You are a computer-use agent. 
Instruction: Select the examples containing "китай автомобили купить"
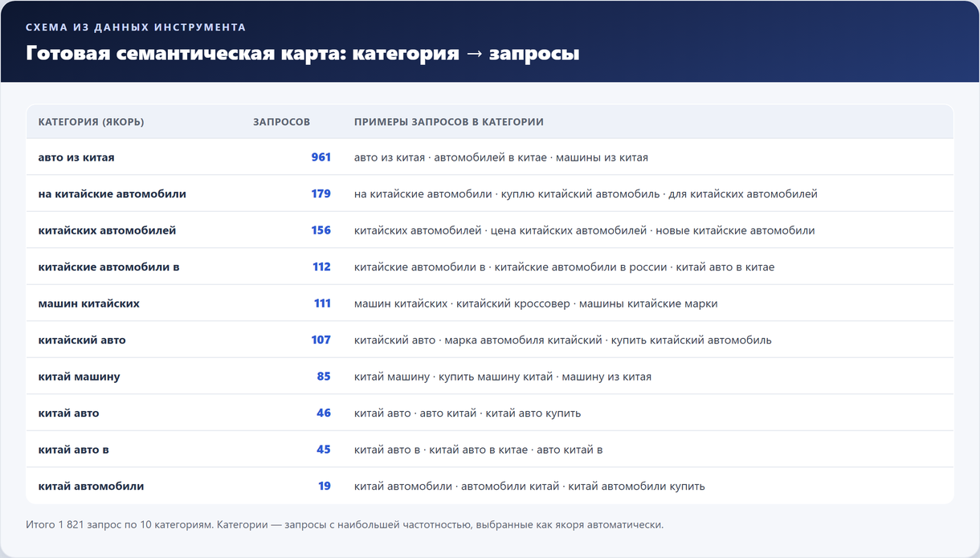click(x=529, y=486)
